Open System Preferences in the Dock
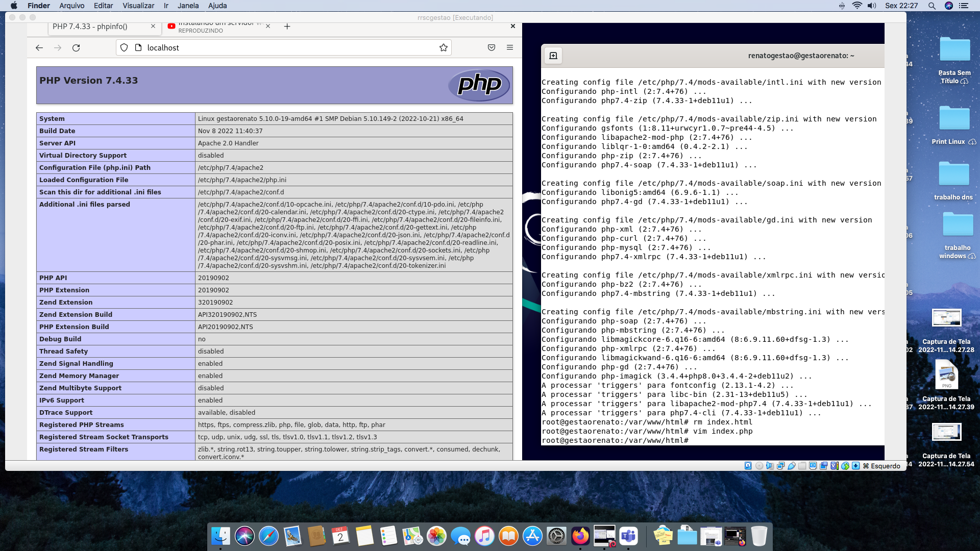The height and width of the screenshot is (551, 980). 556,536
